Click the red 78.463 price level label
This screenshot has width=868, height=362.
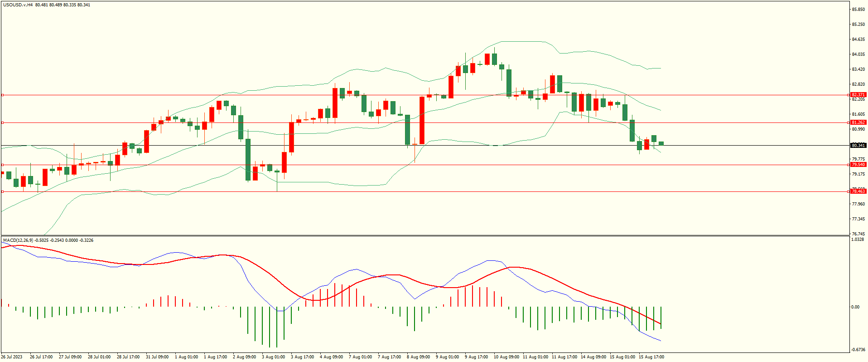pos(858,191)
